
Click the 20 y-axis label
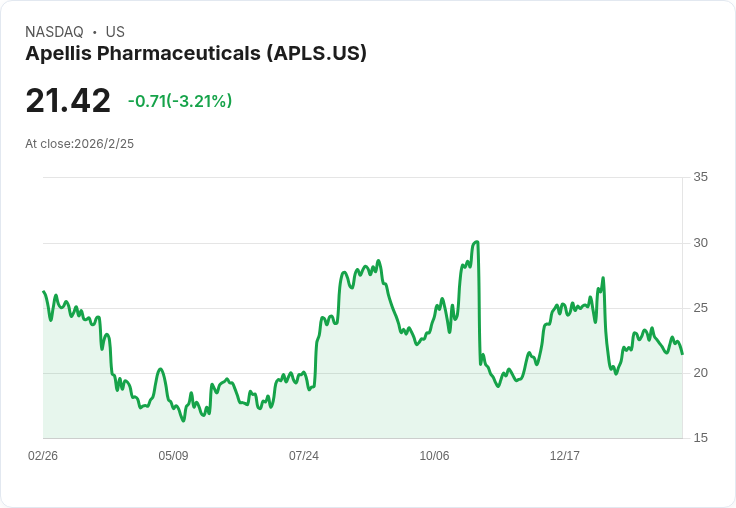click(x=700, y=373)
